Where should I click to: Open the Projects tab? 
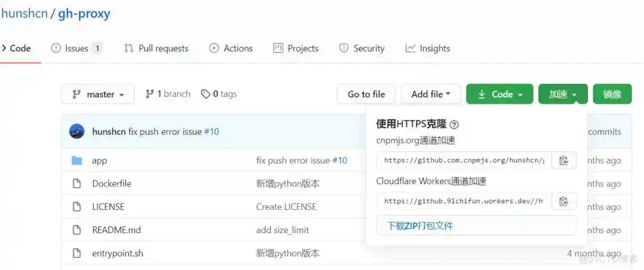pos(296,48)
